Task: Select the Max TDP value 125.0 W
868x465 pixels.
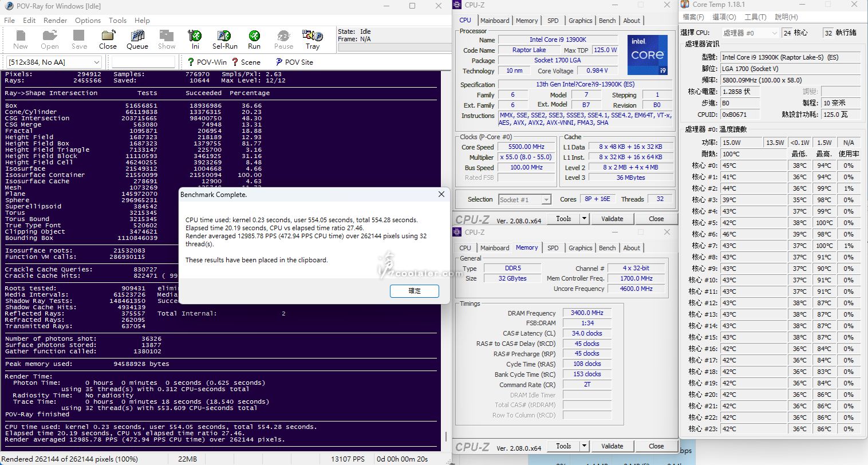Action: pos(605,50)
